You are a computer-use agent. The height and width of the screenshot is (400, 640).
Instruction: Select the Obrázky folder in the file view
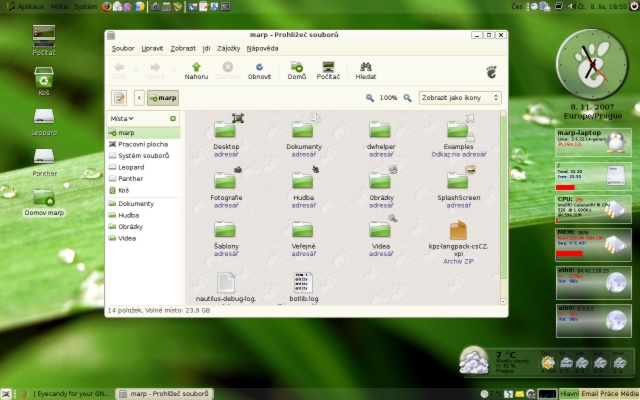point(380,180)
